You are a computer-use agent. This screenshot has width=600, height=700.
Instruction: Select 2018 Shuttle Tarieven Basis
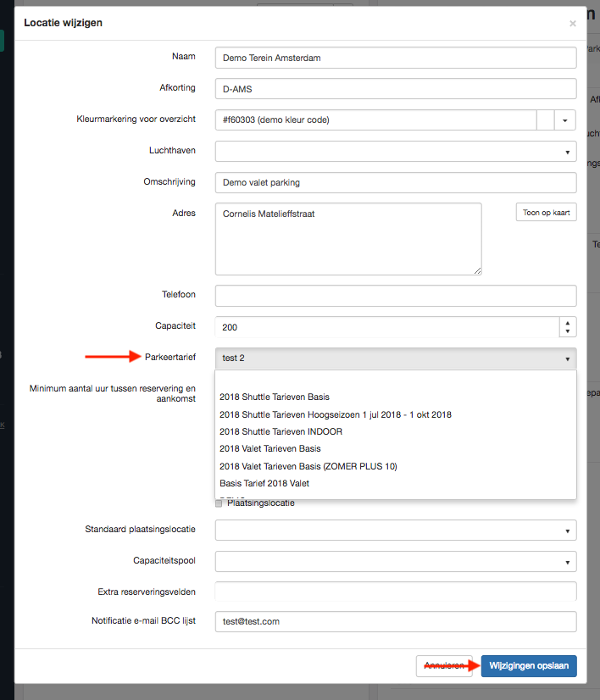[x=396, y=397]
